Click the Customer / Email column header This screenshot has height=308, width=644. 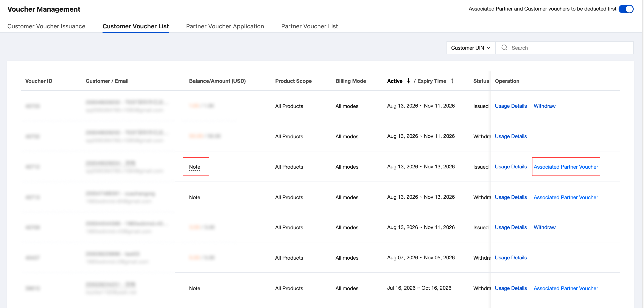(x=107, y=81)
